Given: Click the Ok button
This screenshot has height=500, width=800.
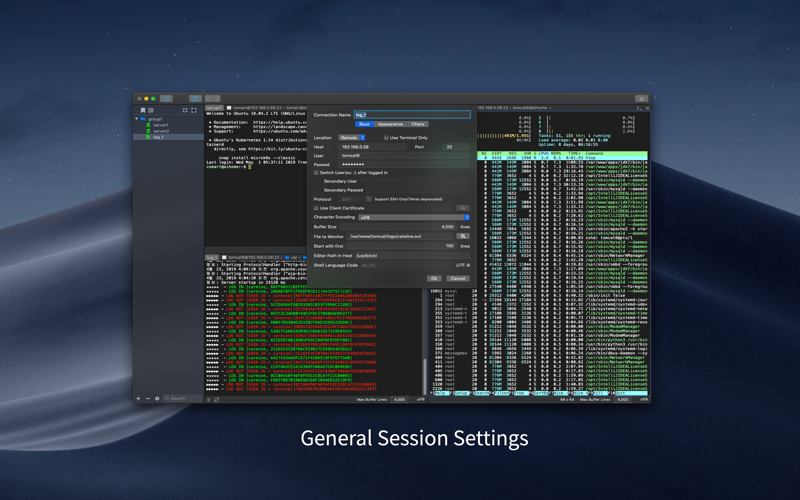Looking at the screenshot, I should pyautogui.click(x=434, y=279).
